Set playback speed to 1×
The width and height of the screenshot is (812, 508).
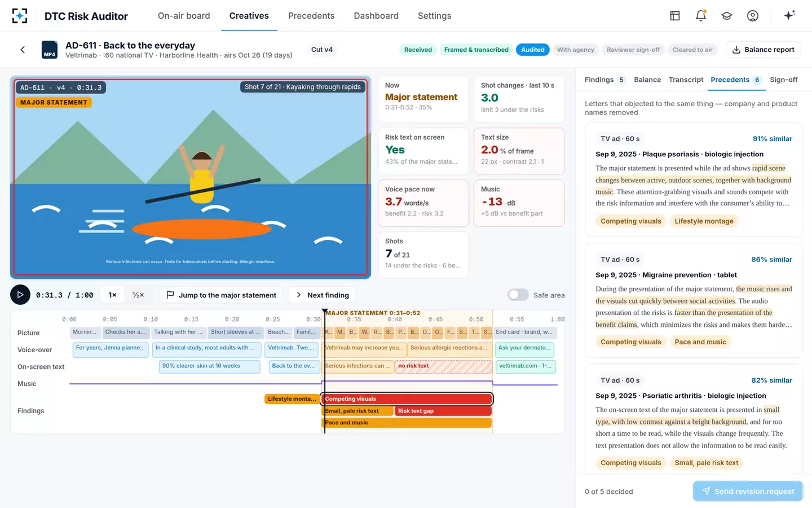tap(113, 295)
